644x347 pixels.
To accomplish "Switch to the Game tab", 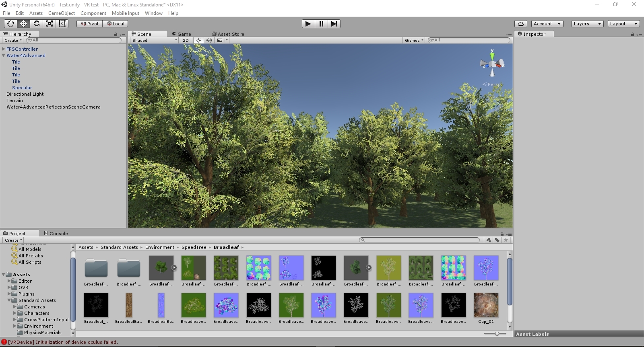I will [x=182, y=34].
